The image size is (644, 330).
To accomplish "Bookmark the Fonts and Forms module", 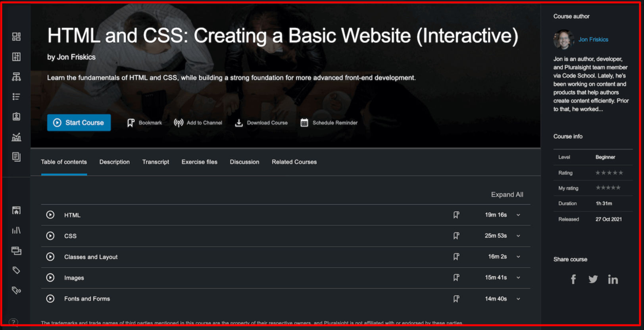I will click(456, 299).
